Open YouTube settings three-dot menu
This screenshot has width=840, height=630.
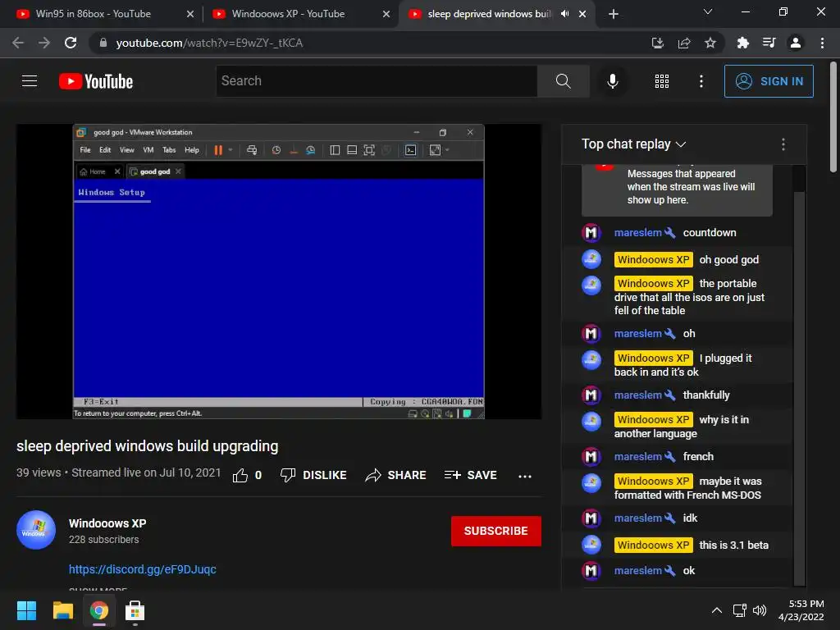click(701, 81)
